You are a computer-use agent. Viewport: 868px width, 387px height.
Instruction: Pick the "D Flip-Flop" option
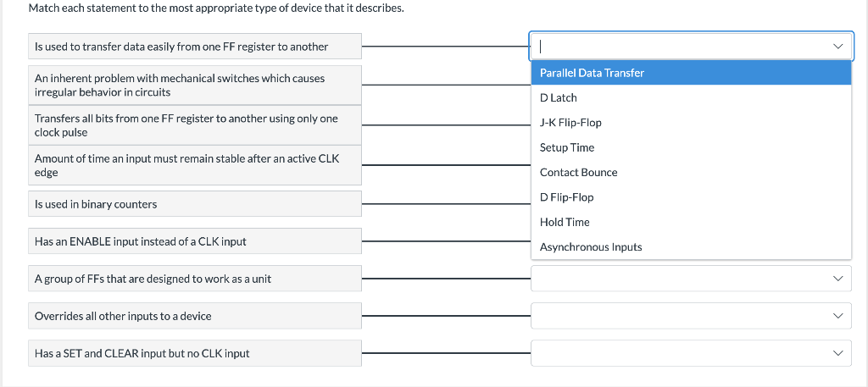pos(566,197)
